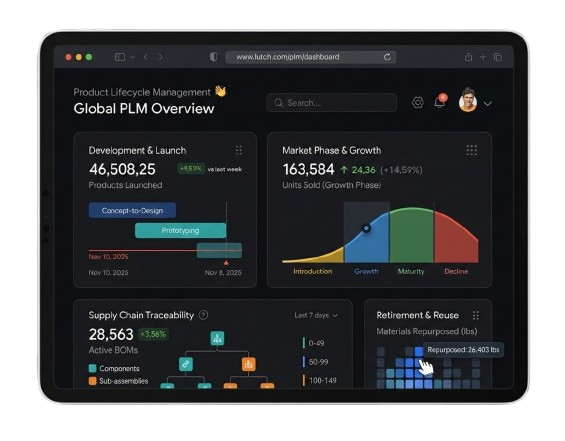Image resolution: width=565 pixels, height=441 pixels.
Task: Toggle the browser sidebar icon
Action: 120,57
